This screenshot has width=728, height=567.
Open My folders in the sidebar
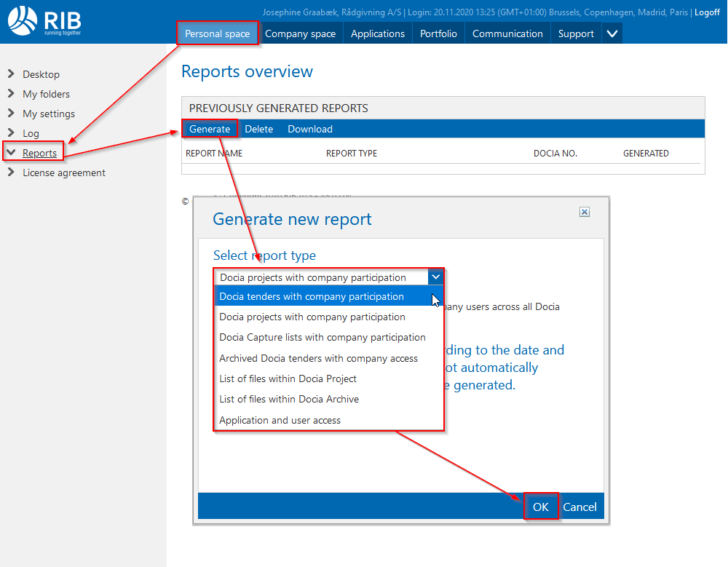(x=47, y=94)
